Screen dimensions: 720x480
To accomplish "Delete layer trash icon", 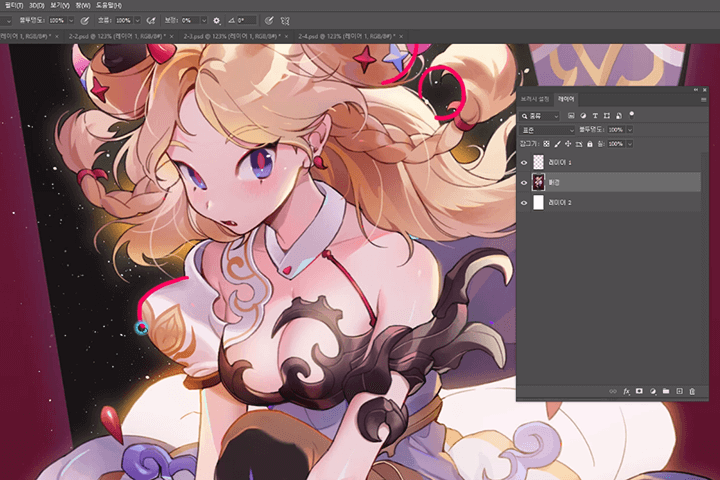I will 692,391.
